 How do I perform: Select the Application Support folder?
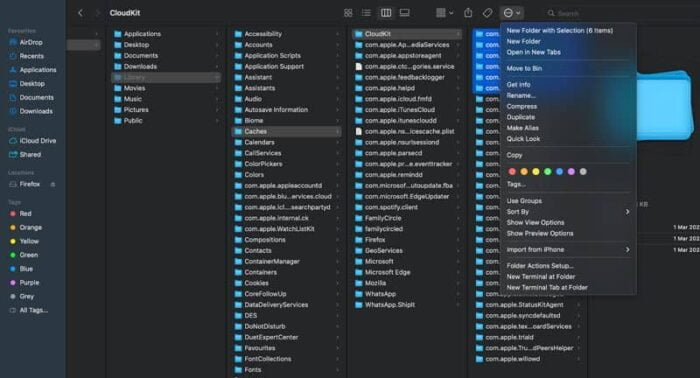[287, 66]
